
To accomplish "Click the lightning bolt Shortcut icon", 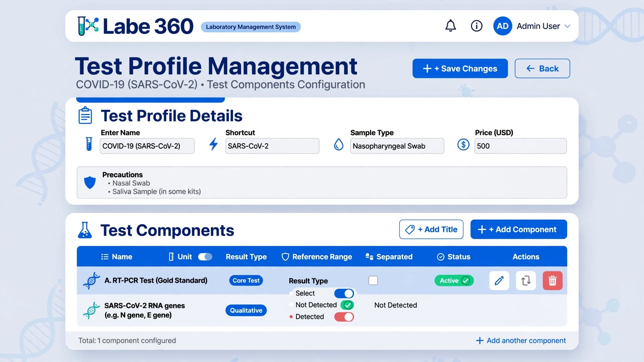I will point(214,144).
